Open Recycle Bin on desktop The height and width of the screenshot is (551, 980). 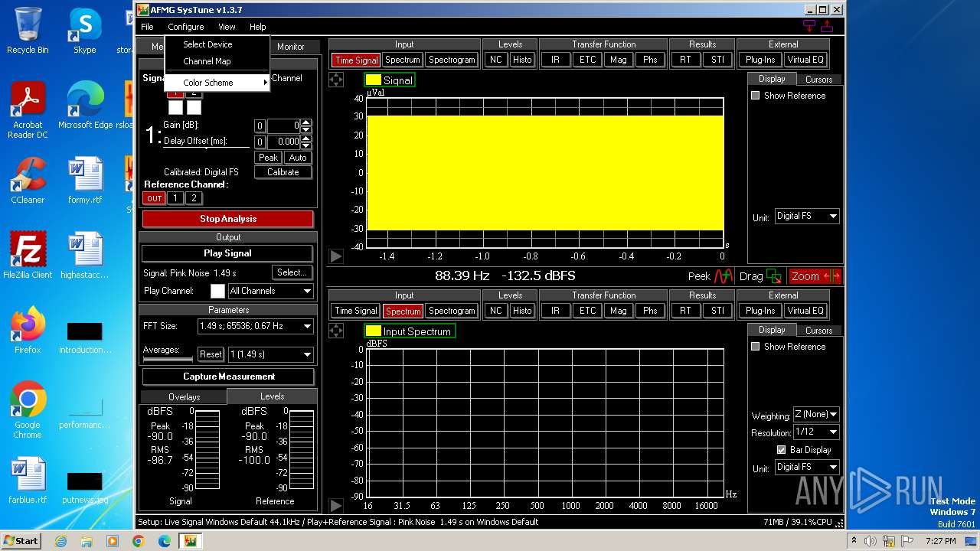click(28, 31)
